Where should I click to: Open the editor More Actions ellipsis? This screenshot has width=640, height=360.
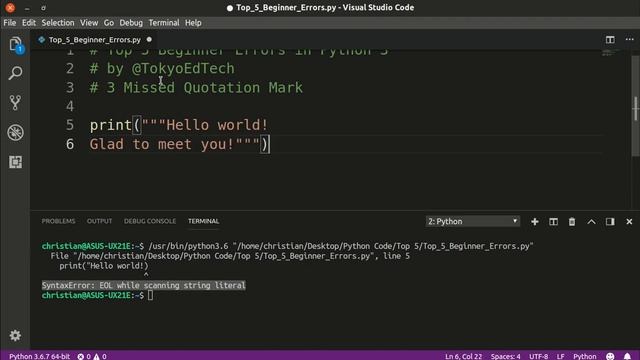click(629, 40)
